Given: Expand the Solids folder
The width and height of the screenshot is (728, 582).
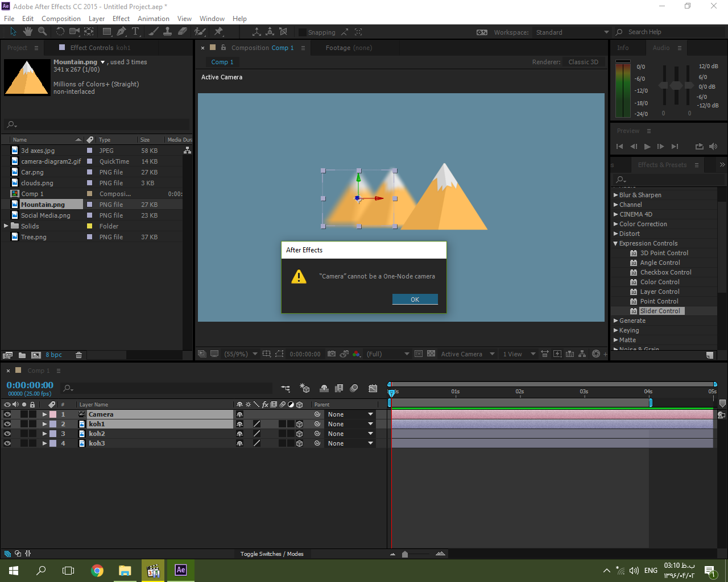Looking at the screenshot, I should [6, 226].
